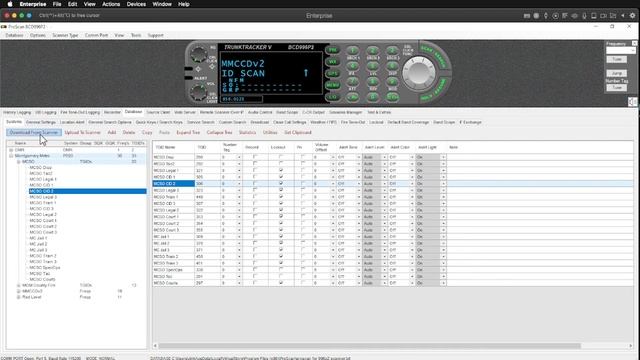Viewport: 640px width, 360px height.
Task: Switch to the History Logging tab
Action: [17, 112]
